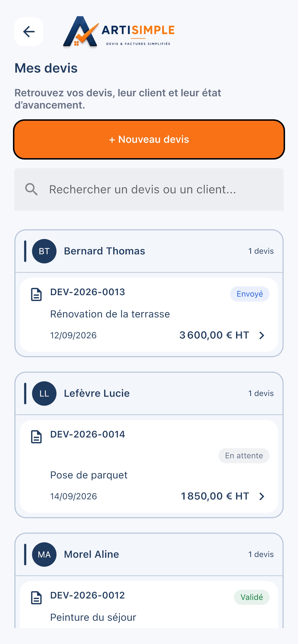The width and height of the screenshot is (298, 644).
Task: Select the client name Lefèvre Lucie
Action: pyautogui.click(x=97, y=393)
